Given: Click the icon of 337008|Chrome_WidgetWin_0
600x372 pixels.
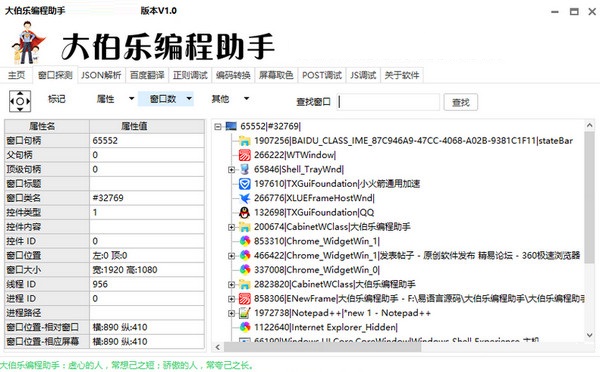Looking at the screenshot, I should [x=245, y=270].
